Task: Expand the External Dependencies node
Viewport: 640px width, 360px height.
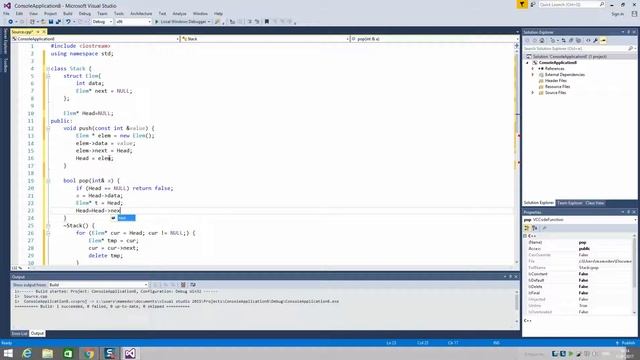Action: pos(533,75)
